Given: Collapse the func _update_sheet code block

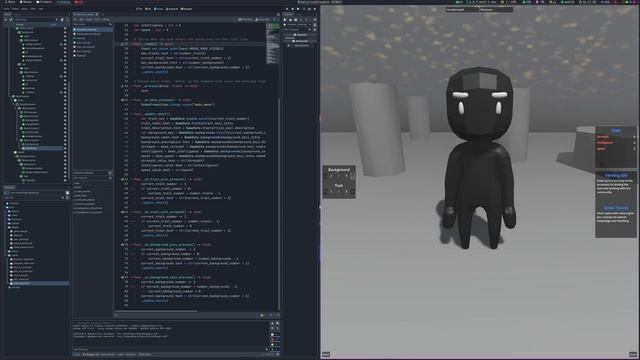Looking at the screenshot, I should click(x=132, y=114).
